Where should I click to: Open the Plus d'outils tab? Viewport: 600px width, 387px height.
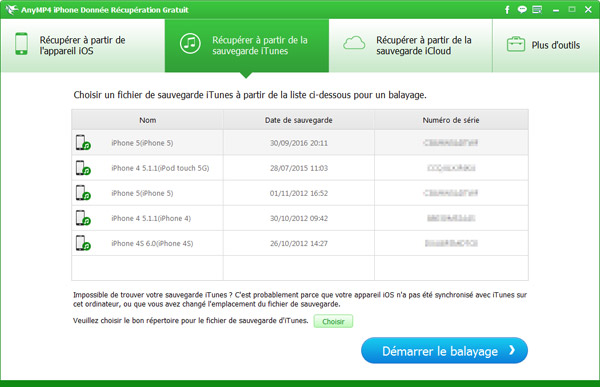tap(546, 46)
